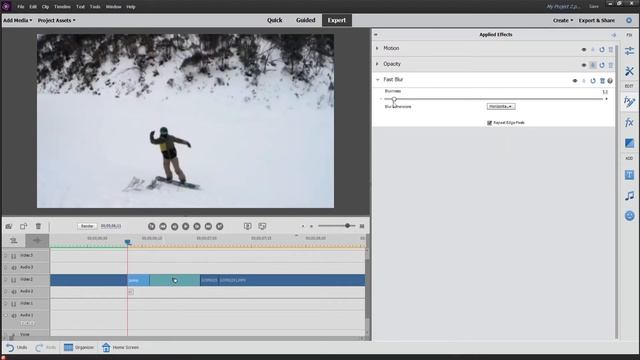Go to next edit point

click(x=220, y=226)
